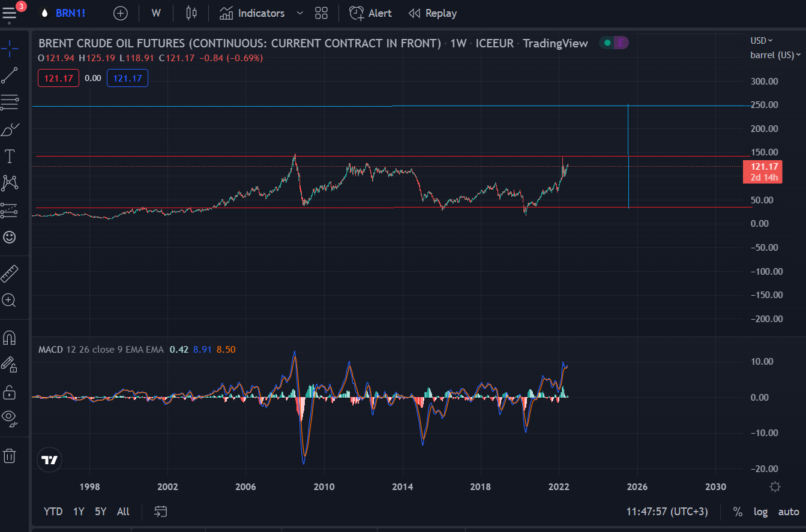The image size is (806, 532).
Task: Open the Indicators dialog
Action: 252,13
